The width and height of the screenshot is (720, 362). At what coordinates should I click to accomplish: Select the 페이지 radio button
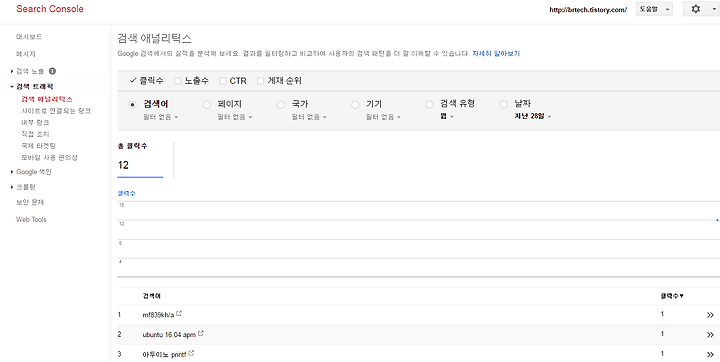coord(207,105)
